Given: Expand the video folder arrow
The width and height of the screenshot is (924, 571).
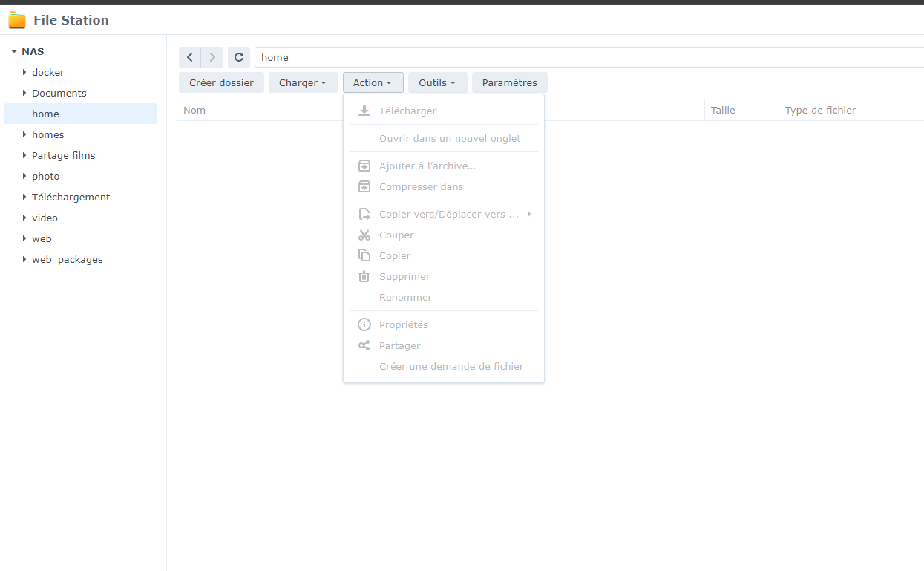Looking at the screenshot, I should coord(24,218).
